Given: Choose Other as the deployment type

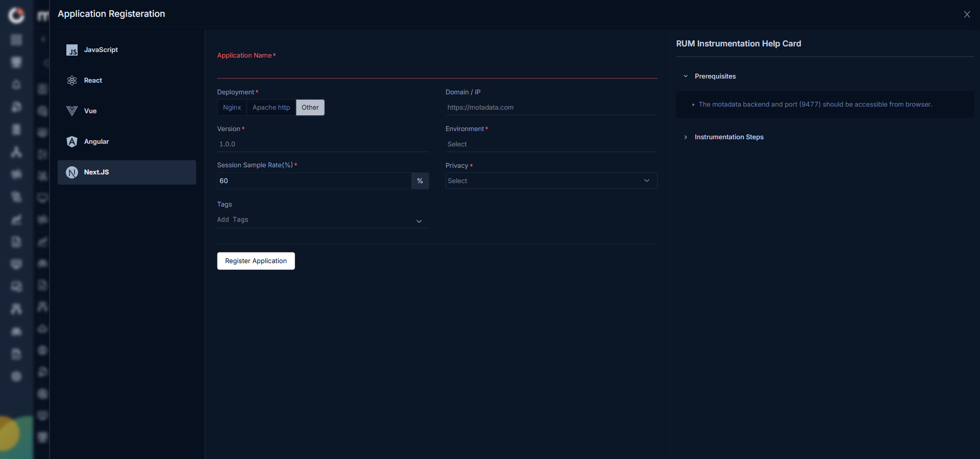Looking at the screenshot, I should click(x=310, y=108).
